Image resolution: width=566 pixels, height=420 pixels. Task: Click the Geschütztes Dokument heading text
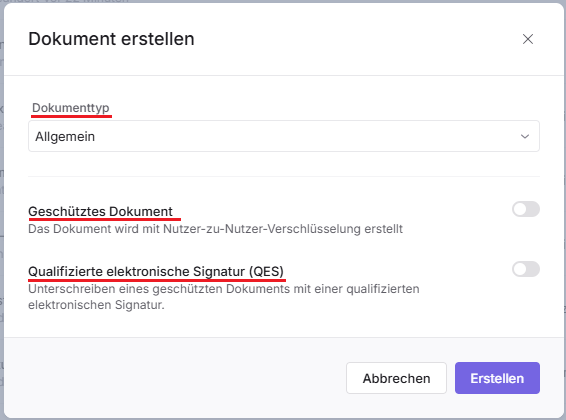pyautogui.click(x=100, y=211)
